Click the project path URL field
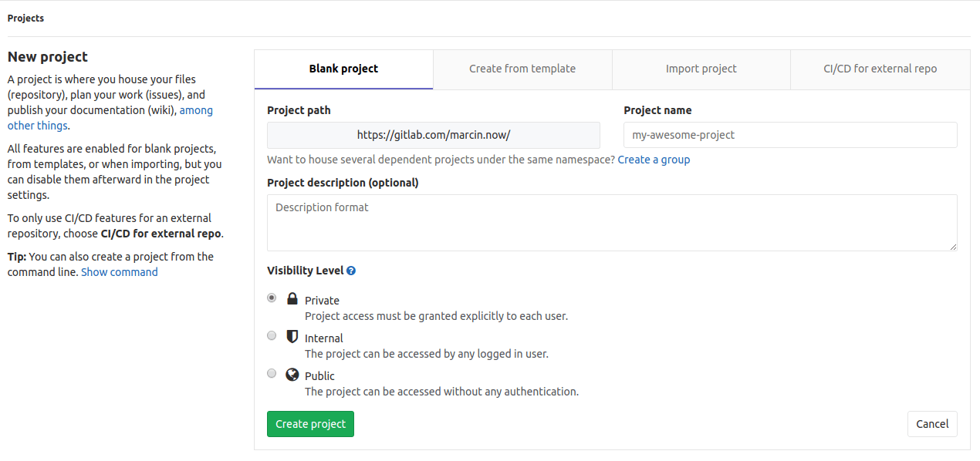The width and height of the screenshot is (980, 461). (x=434, y=135)
